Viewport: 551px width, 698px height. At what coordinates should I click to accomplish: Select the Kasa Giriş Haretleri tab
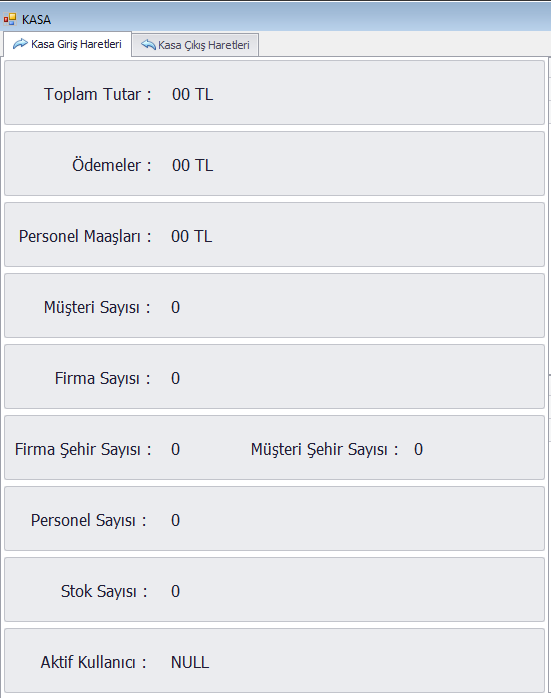pos(68,44)
